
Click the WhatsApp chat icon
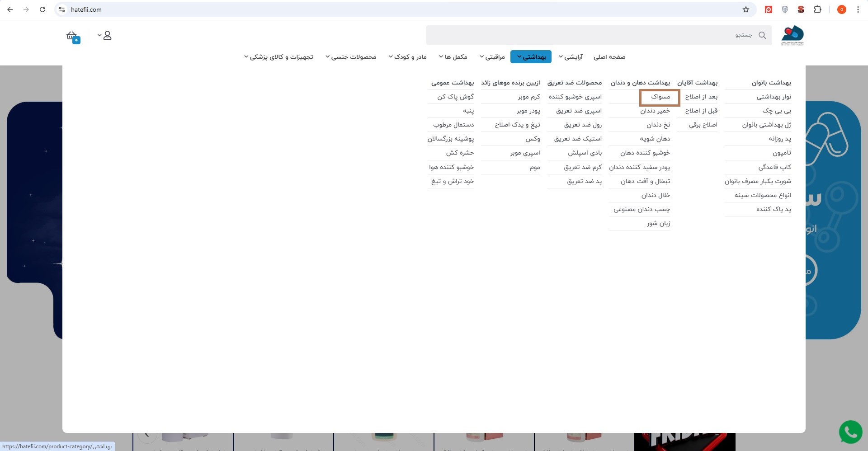(850, 432)
